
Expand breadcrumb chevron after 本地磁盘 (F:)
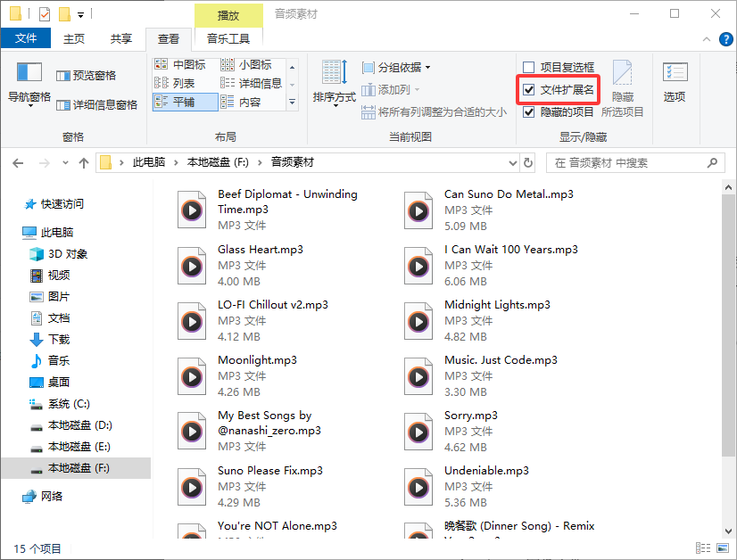[x=260, y=162]
